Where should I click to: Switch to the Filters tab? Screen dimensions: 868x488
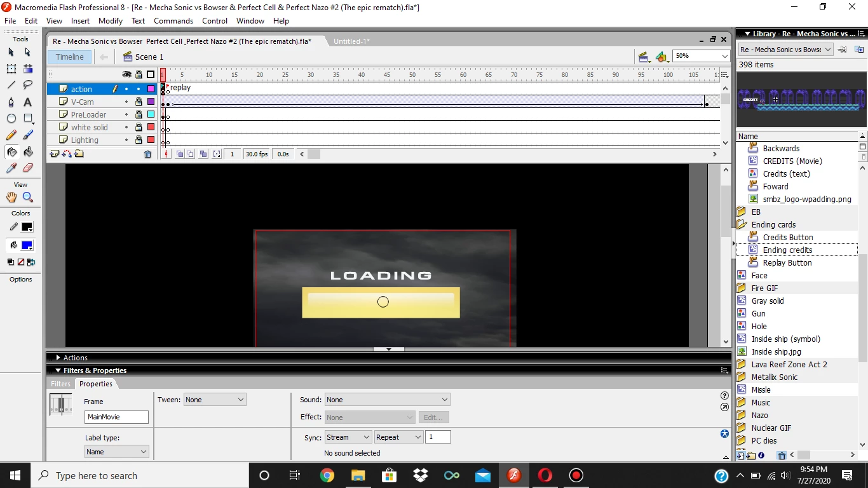(60, 384)
